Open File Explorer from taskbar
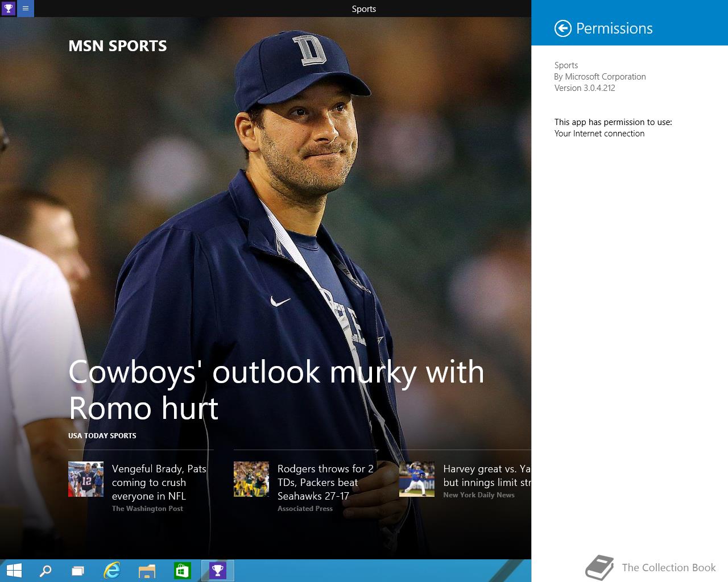 click(147, 571)
